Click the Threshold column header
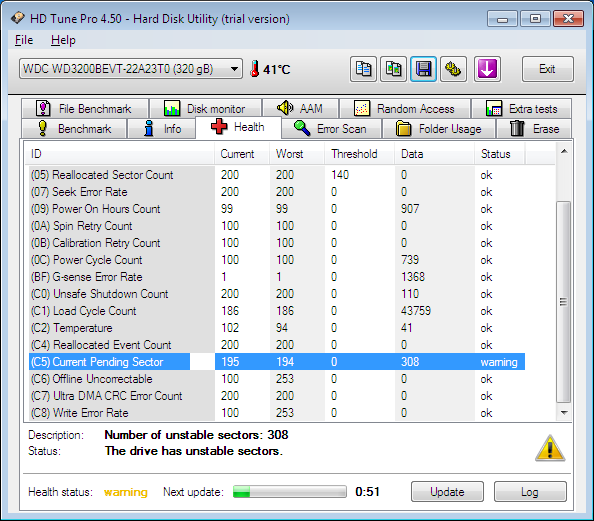Image resolution: width=594 pixels, height=521 pixels. point(360,154)
